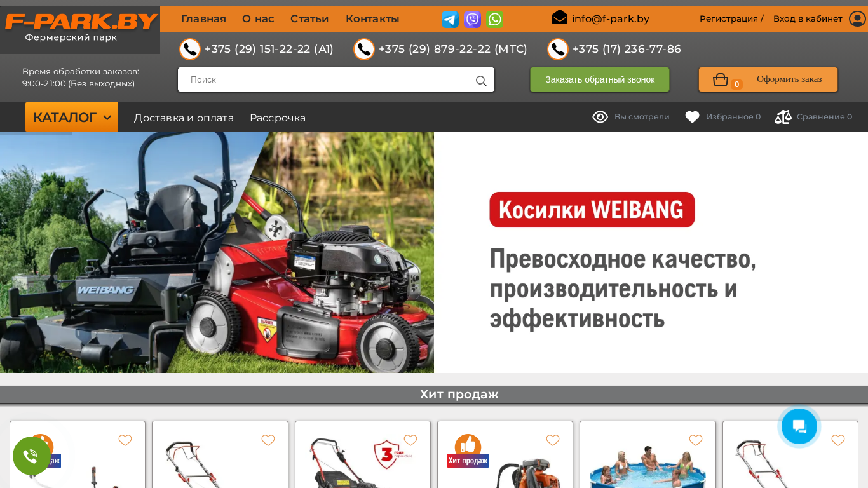Click Заказать обратный звонок button
Viewport: 868px width, 488px height.
[600, 79]
